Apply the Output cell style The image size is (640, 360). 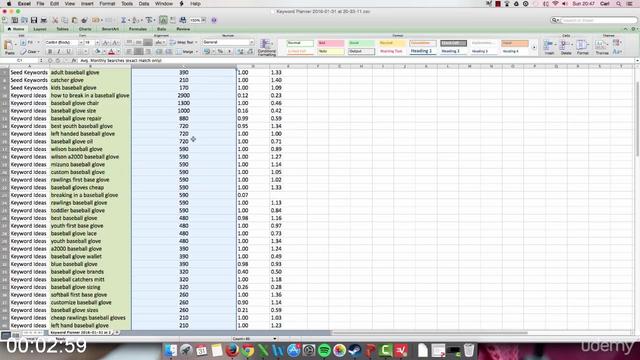[x=361, y=51]
